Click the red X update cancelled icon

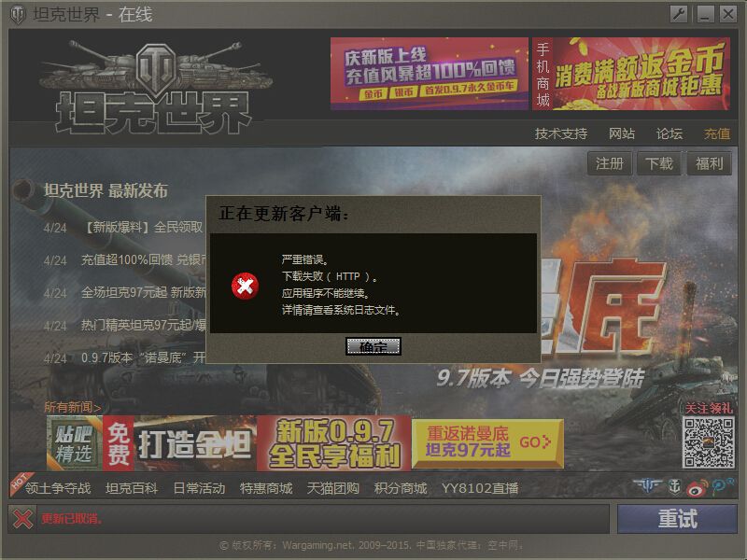pos(22,519)
